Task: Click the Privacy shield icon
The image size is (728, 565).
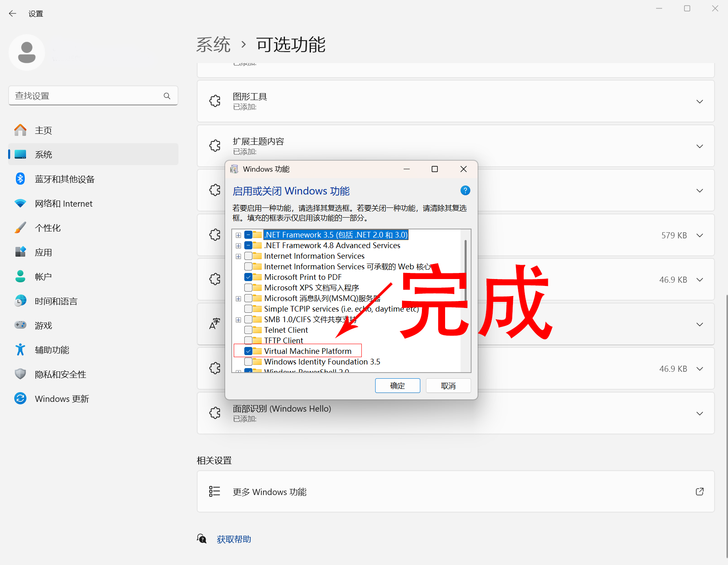Action: point(20,374)
